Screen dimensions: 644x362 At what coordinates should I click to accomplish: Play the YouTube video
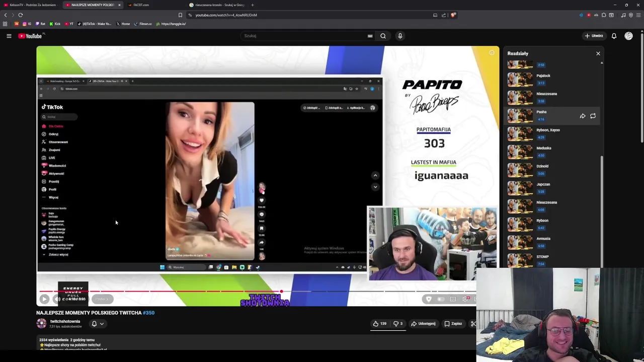click(x=44, y=299)
